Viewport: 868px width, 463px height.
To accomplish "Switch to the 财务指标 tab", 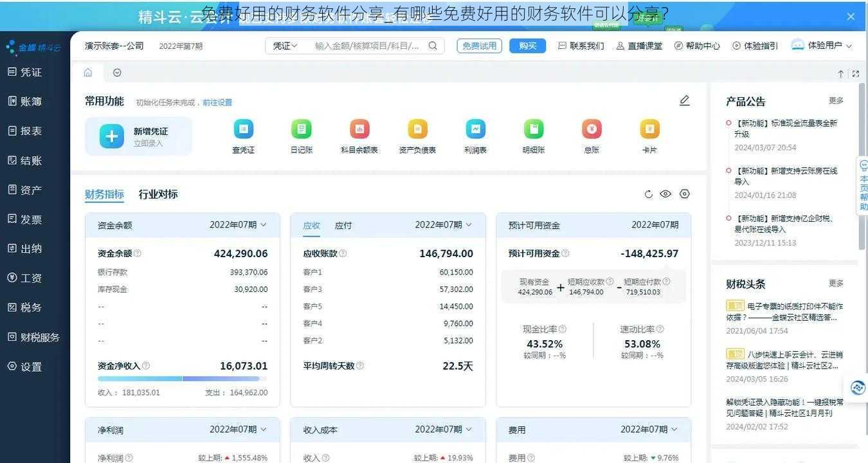I will click(x=104, y=194).
